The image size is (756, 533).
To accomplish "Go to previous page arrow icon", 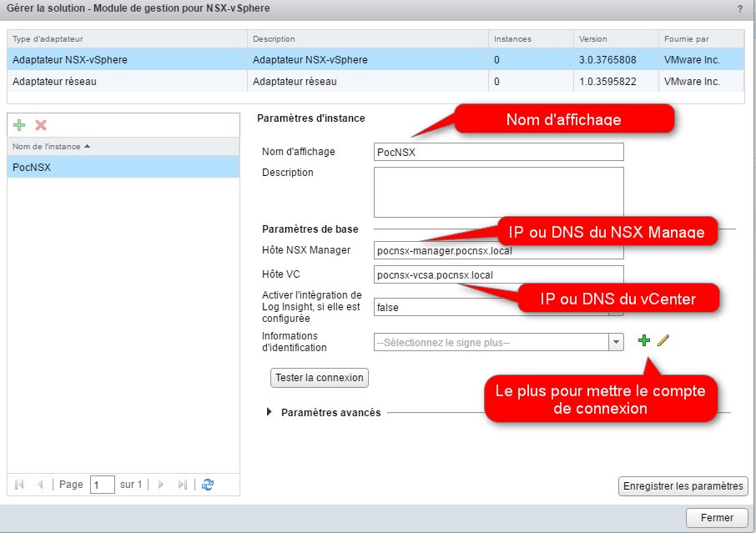I will click(x=39, y=484).
